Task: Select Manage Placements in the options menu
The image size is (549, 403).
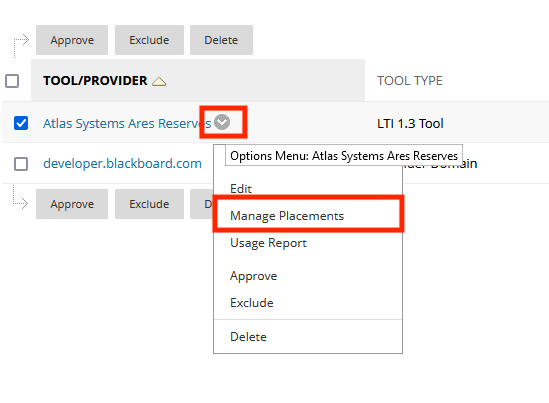Action: (x=287, y=216)
